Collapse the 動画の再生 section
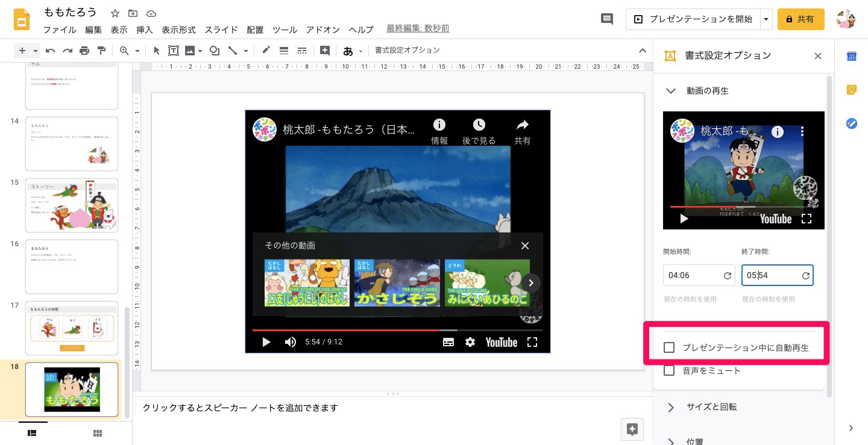The height and width of the screenshot is (445, 868). click(670, 91)
